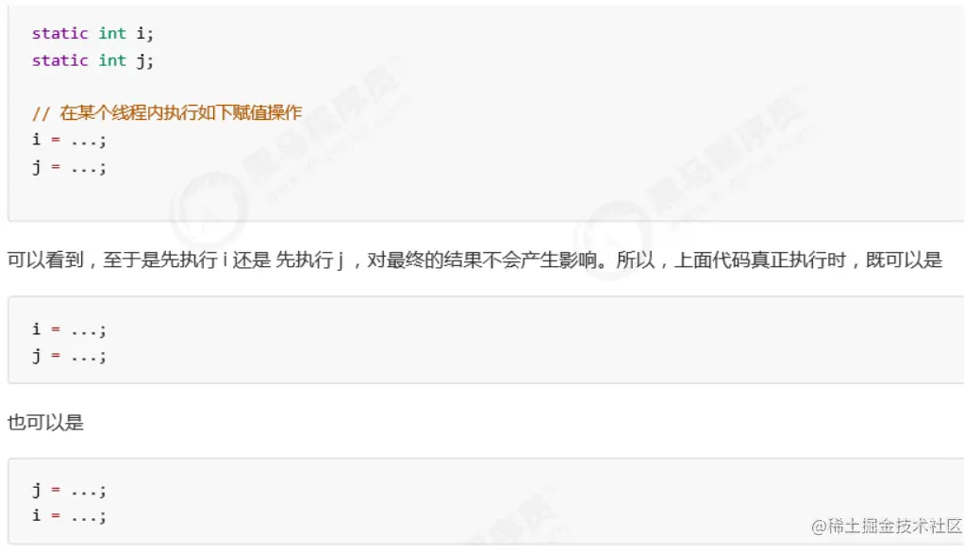Click the @稀土掘金技术社区 watermark text
The image size is (980, 553).
(887, 526)
